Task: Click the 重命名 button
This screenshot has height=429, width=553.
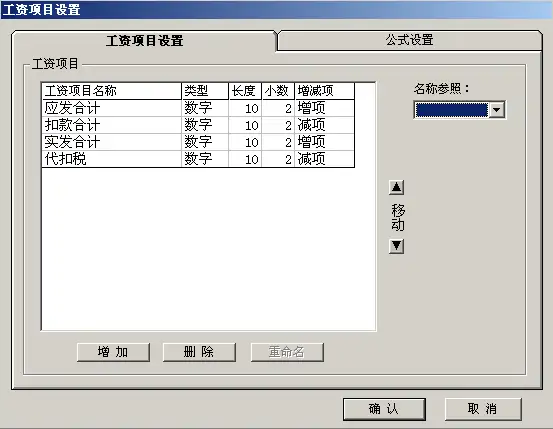Action: [x=287, y=352]
